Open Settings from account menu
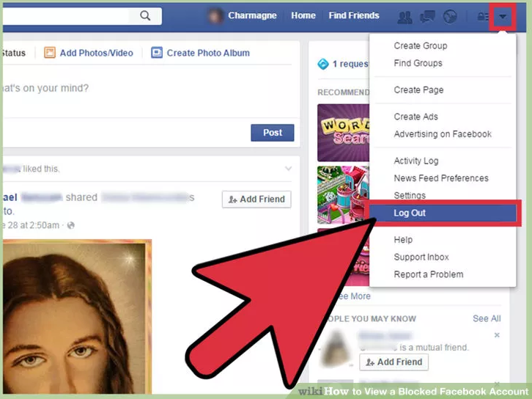532x399 pixels. point(410,195)
